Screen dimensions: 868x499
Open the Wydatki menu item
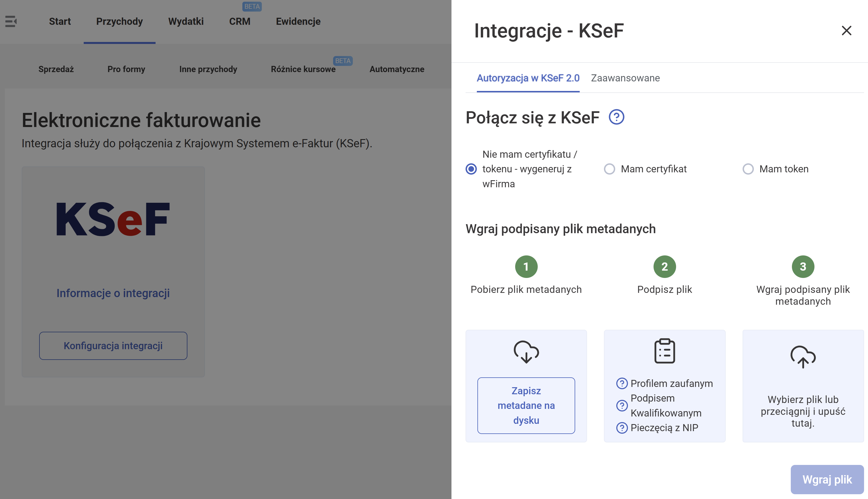pyautogui.click(x=185, y=21)
